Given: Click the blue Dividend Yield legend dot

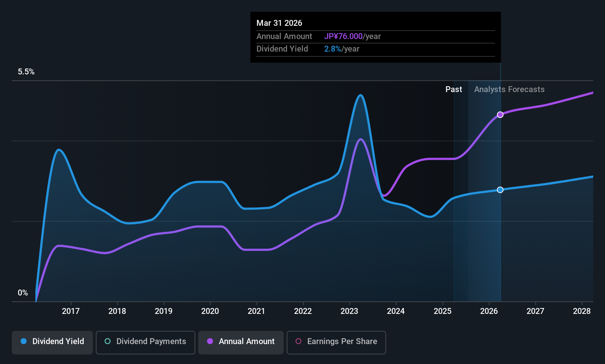Looking at the screenshot, I should (x=24, y=342).
